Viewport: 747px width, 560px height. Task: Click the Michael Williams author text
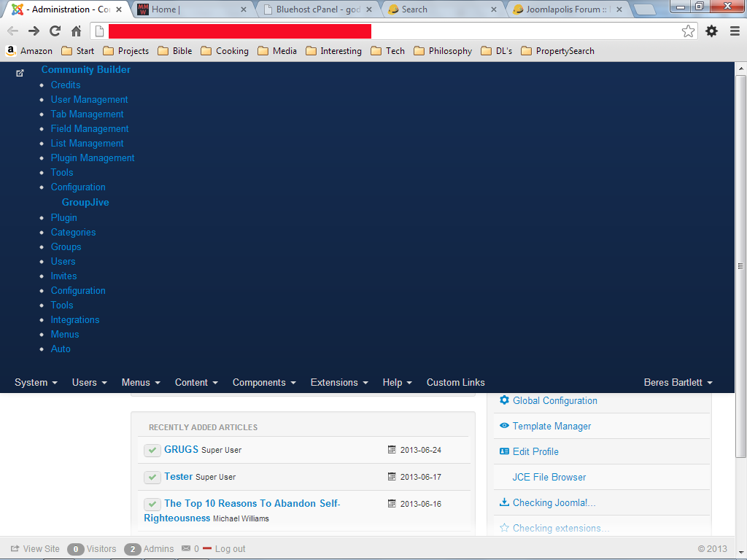[x=241, y=518]
